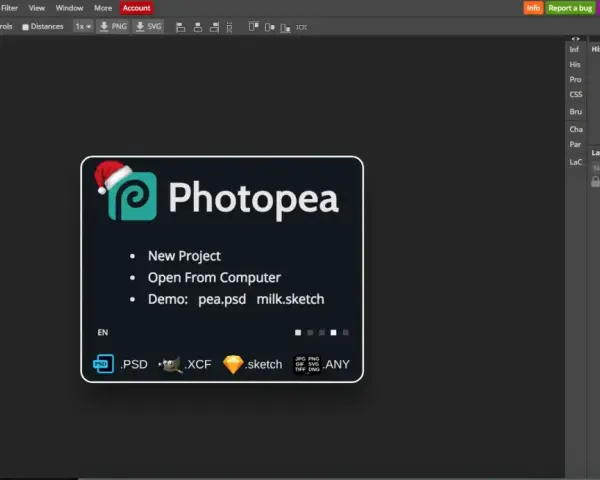
Task: Click Open From Computer
Action: click(x=214, y=278)
